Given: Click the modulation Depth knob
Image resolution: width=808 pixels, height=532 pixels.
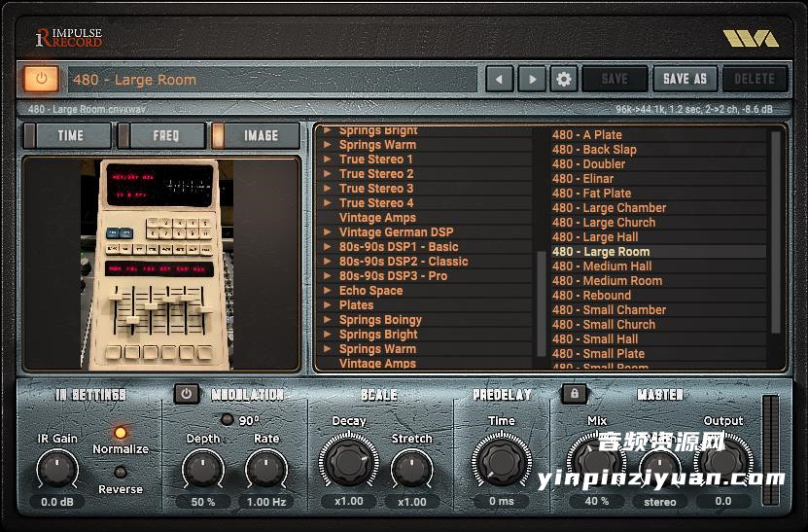Looking at the screenshot, I should [x=203, y=469].
